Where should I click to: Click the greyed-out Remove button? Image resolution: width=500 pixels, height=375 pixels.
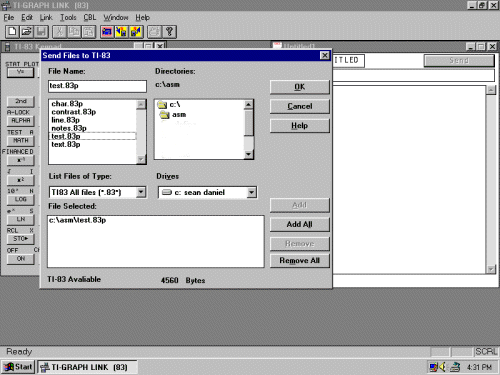click(x=299, y=244)
